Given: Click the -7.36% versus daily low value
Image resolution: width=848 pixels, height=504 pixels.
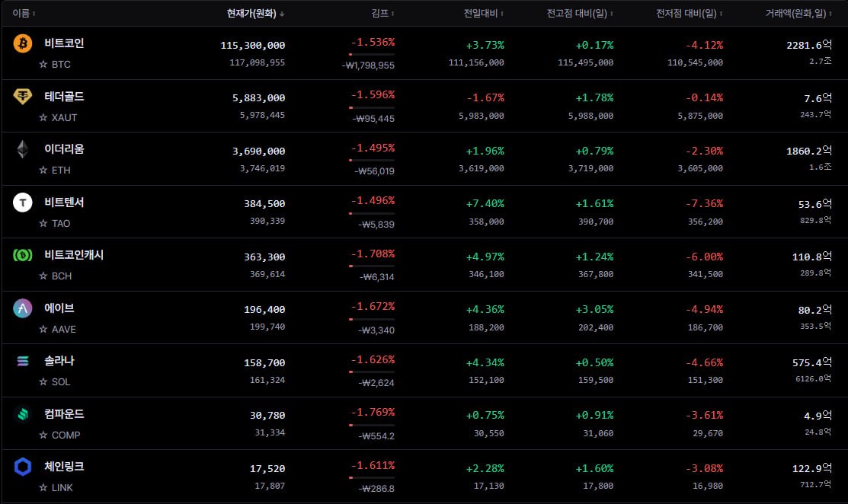Looking at the screenshot, I should 703,203.
